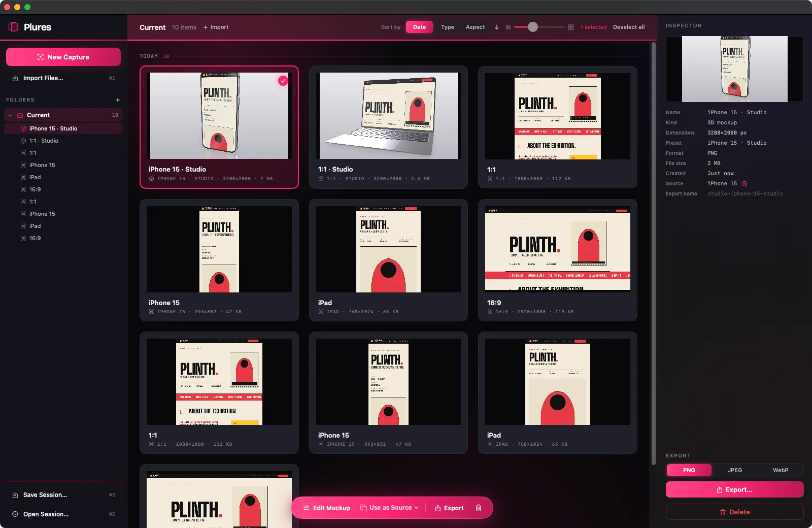Click Export in the floating toolbar
812x528 pixels.
(449, 508)
